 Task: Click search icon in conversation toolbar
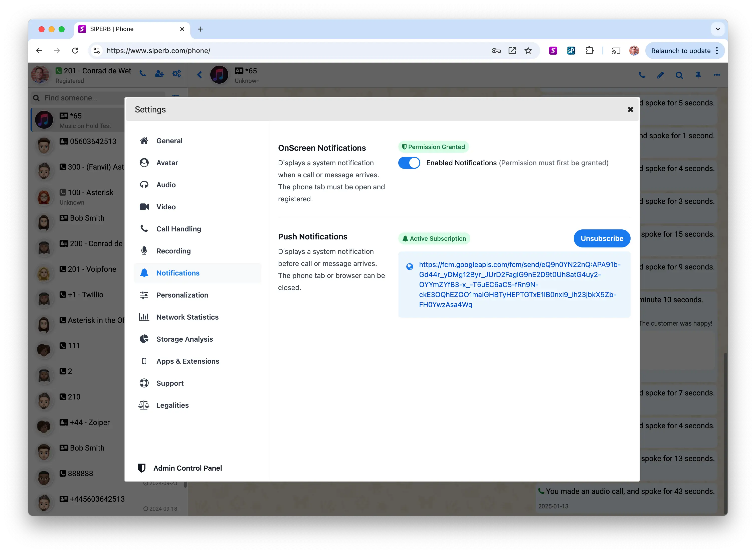pos(679,75)
